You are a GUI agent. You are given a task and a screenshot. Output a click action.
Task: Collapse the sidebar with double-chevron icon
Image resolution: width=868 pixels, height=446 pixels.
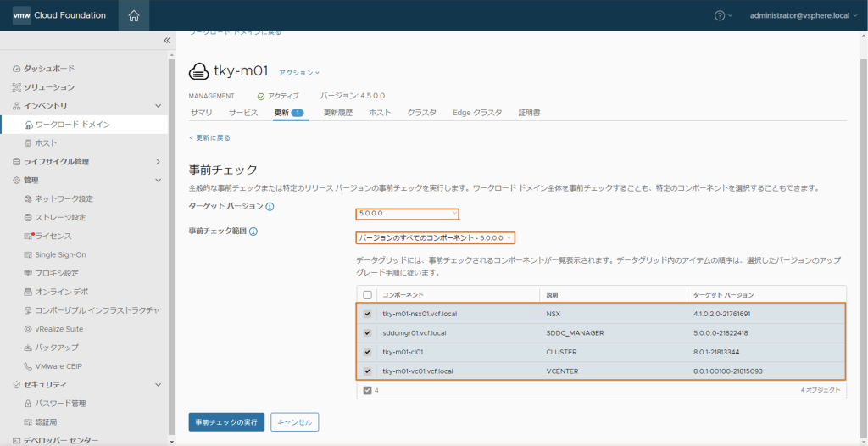tap(167, 41)
